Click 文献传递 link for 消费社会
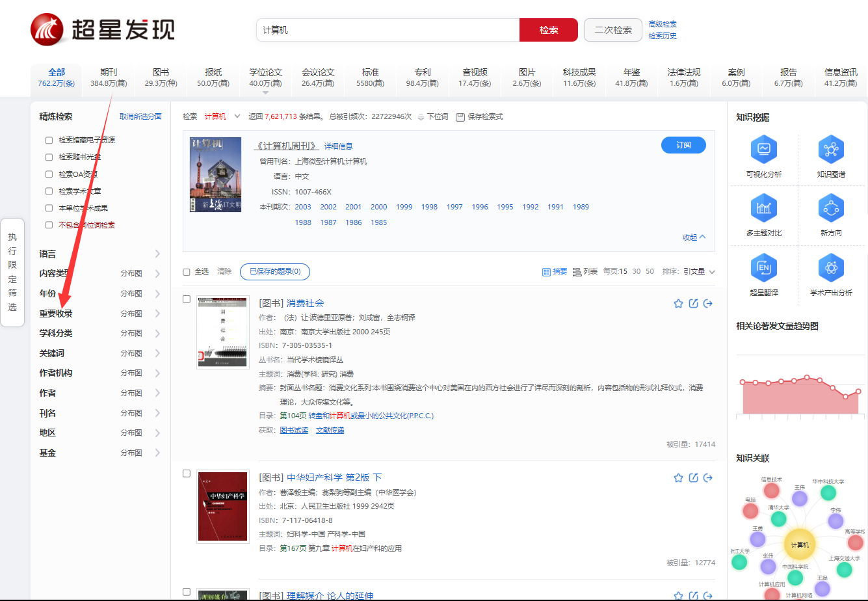 [330, 430]
